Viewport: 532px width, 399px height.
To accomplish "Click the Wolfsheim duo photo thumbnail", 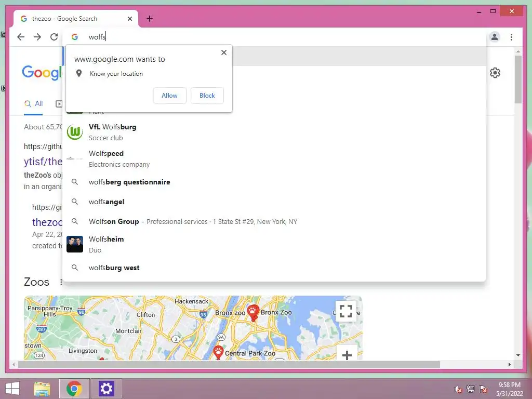I will pos(75,244).
